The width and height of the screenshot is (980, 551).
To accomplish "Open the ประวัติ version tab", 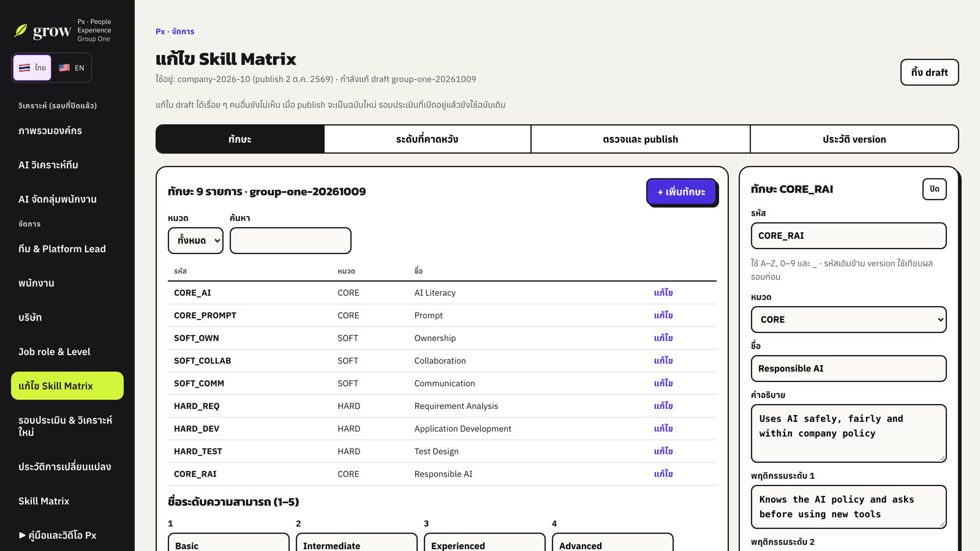I will click(854, 139).
